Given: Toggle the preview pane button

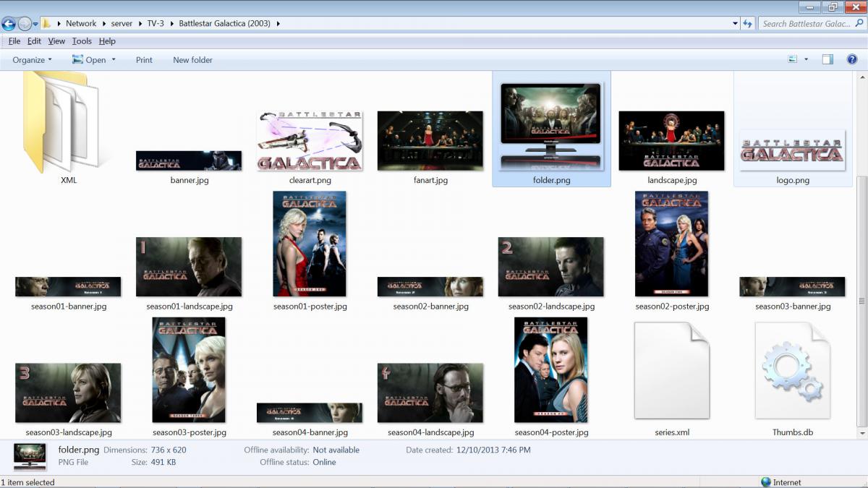Looking at the screenshot, I should pos(827,59).
